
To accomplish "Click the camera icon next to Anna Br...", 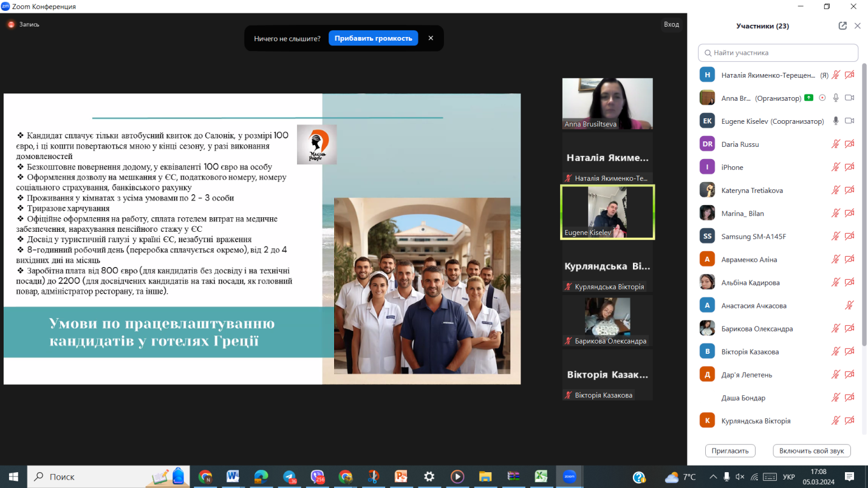I will 849,98.
